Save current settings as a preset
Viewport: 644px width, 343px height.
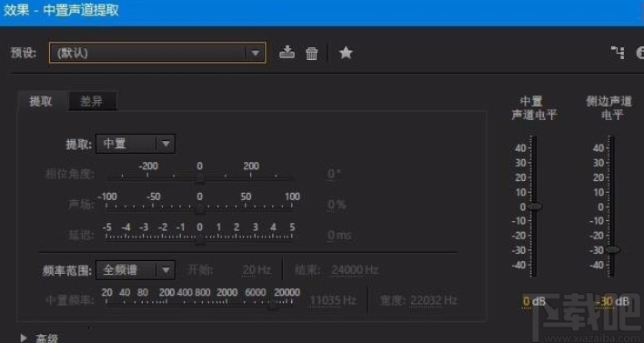coord(287,53)
